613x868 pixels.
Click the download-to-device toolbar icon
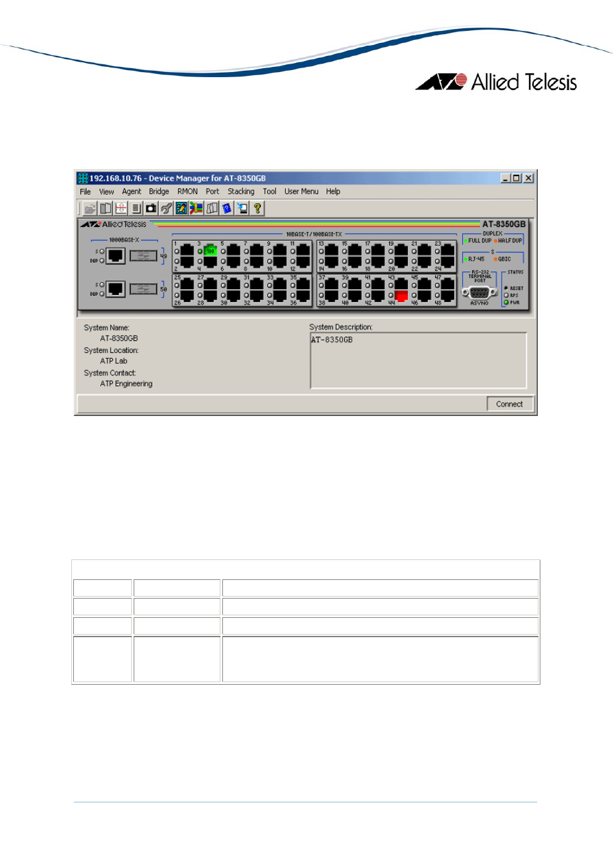(242, 208)
